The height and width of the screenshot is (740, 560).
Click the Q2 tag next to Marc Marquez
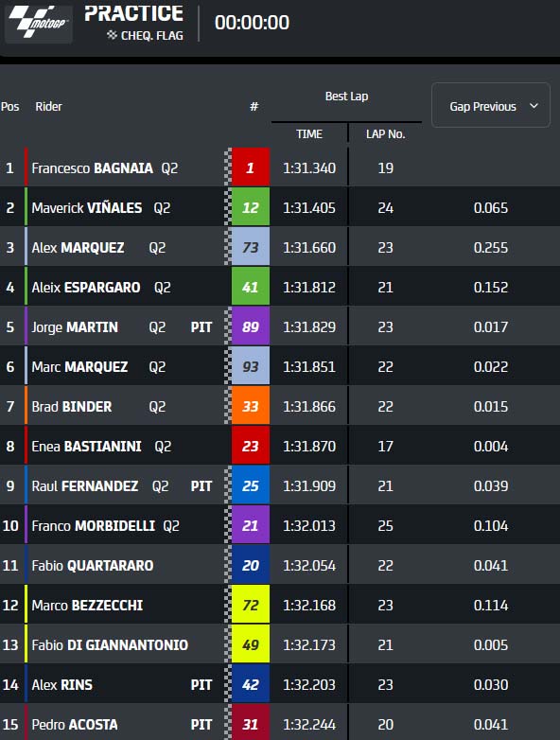[x=157, y=367]
